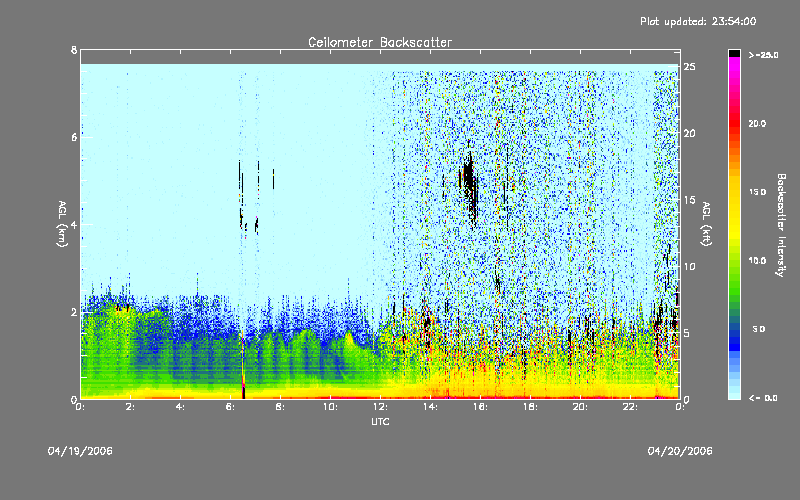800x500 pixels.
Task: Click the '12:' hour tick on UTC axis
Action: point(380,407)
